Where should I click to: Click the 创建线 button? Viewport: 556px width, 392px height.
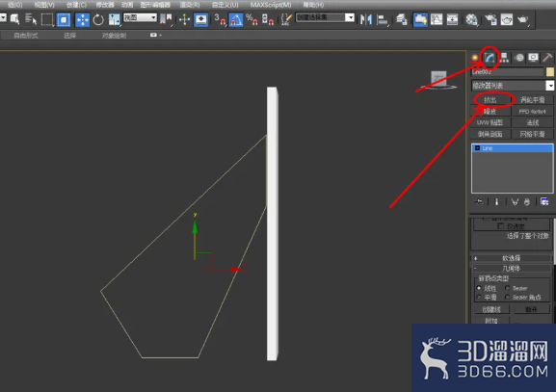click(491, 309)
